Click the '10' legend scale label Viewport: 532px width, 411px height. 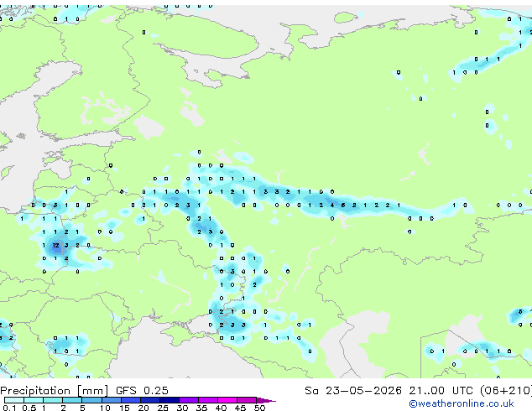[x=105, y=408]
